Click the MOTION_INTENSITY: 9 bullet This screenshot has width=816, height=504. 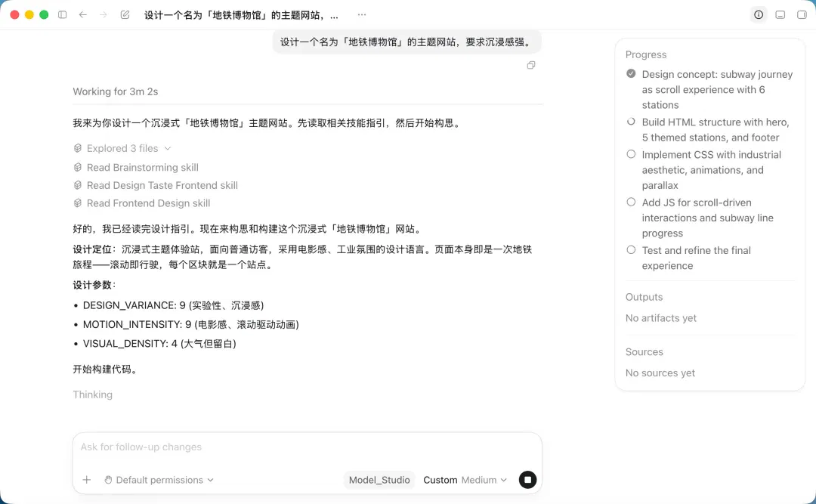(191, 324)
